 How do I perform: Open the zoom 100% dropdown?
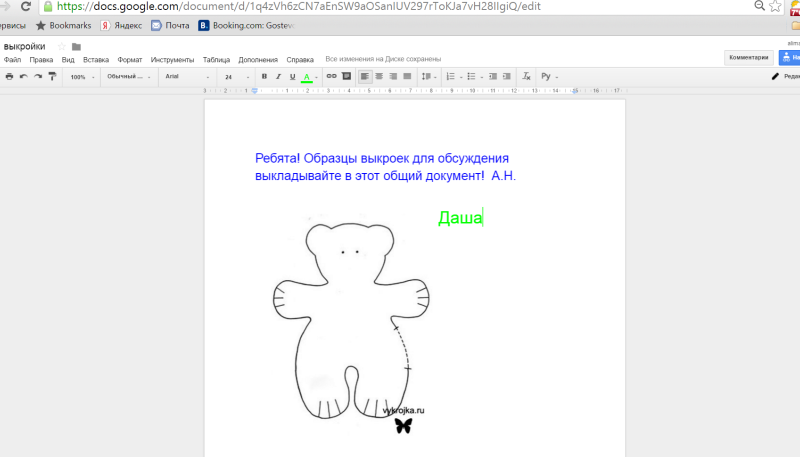click(x=81, y=76)
